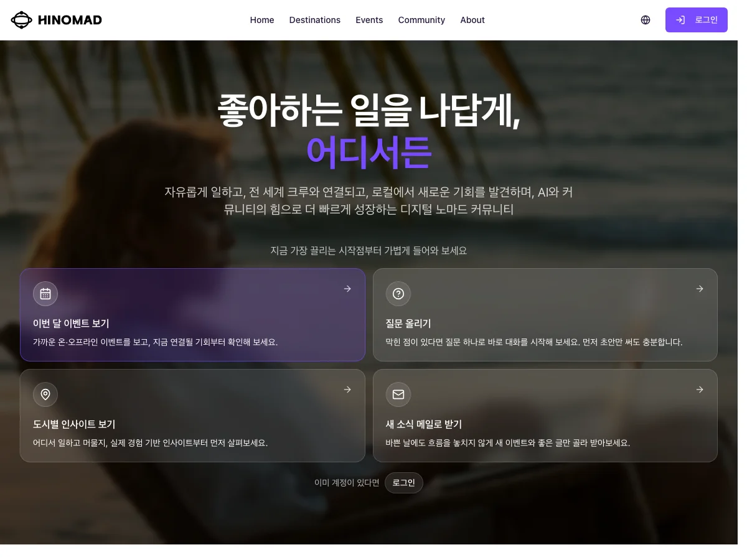
Task: Click the calendar icon on 이번 달 이벤트 보기 card
Action: [45, 294]
